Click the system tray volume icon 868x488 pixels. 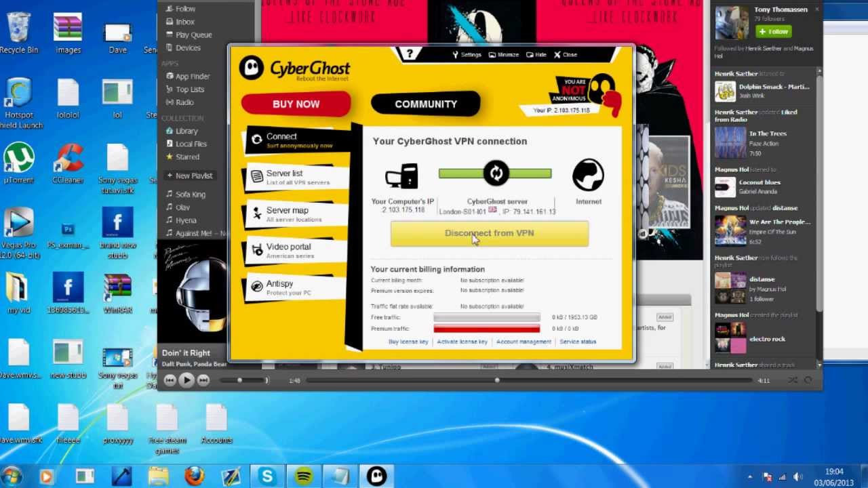tap(797, 476)
